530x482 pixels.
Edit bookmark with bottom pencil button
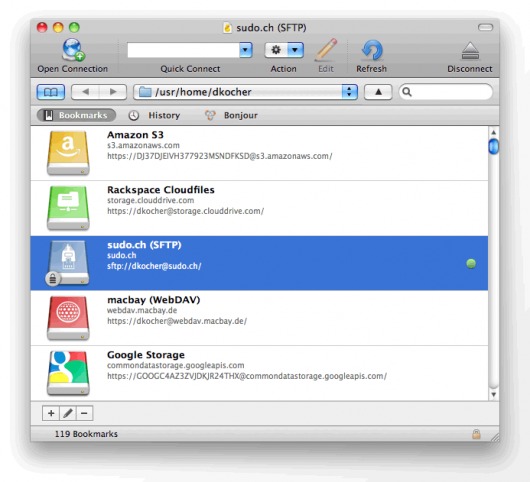click(68, 413)
